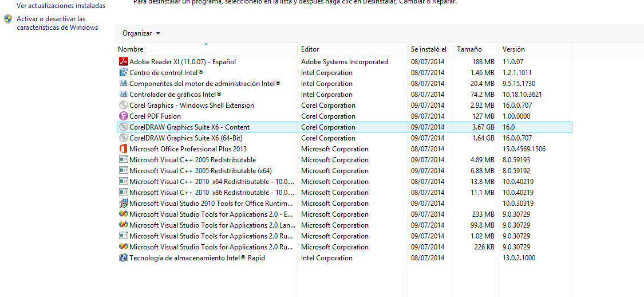Click the Controlador de gráficos Intel icon
This screenshot has width=644, height=297.
click(x=123, y=95)
